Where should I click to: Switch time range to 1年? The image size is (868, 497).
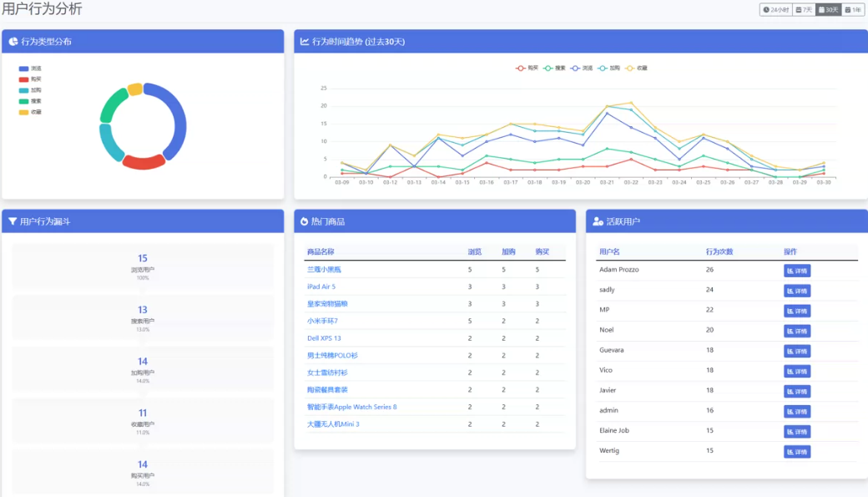(x=852, y=9)
